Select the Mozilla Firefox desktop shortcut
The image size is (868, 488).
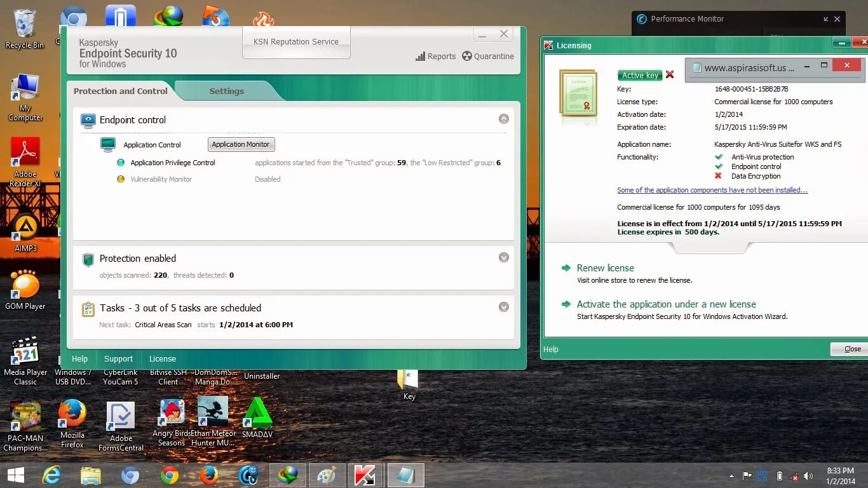coord(72,424)
